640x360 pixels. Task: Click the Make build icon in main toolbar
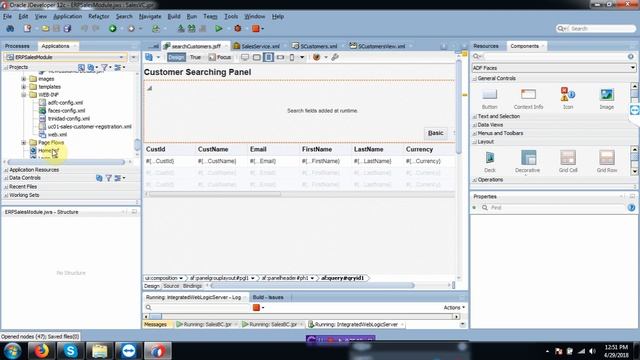(x=181, y=29)
